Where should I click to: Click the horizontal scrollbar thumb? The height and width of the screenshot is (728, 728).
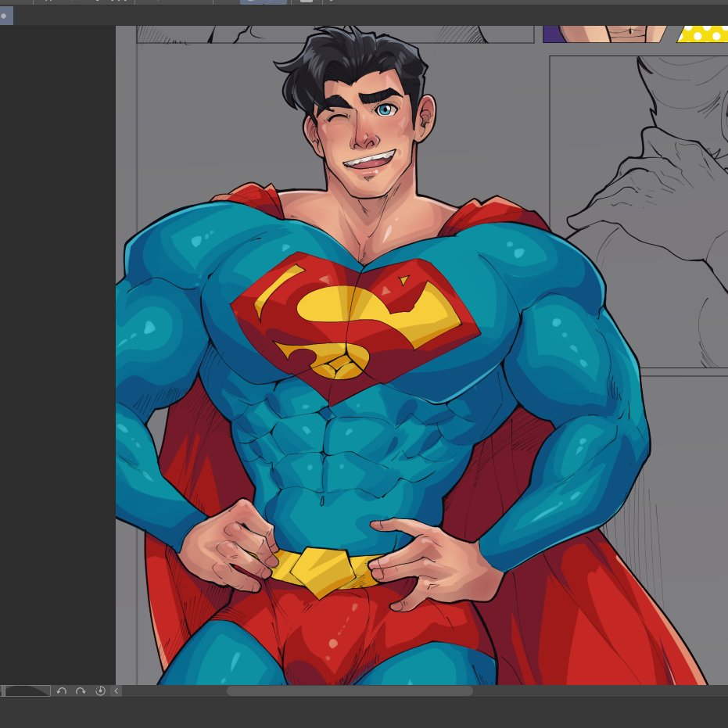[x=350, y=691]
